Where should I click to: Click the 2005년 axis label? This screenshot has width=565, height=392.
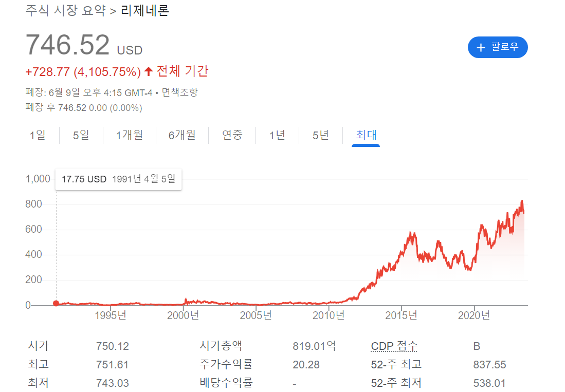click(x=256, y=315)
